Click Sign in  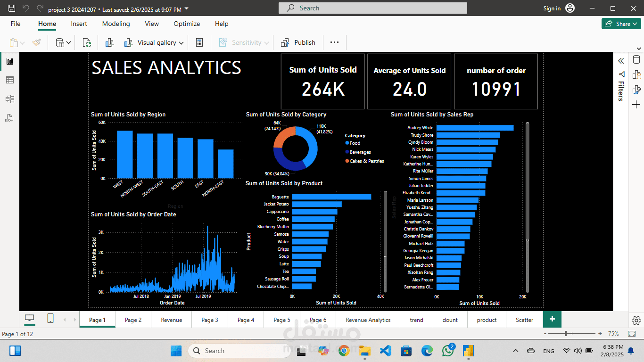(552, 8)
